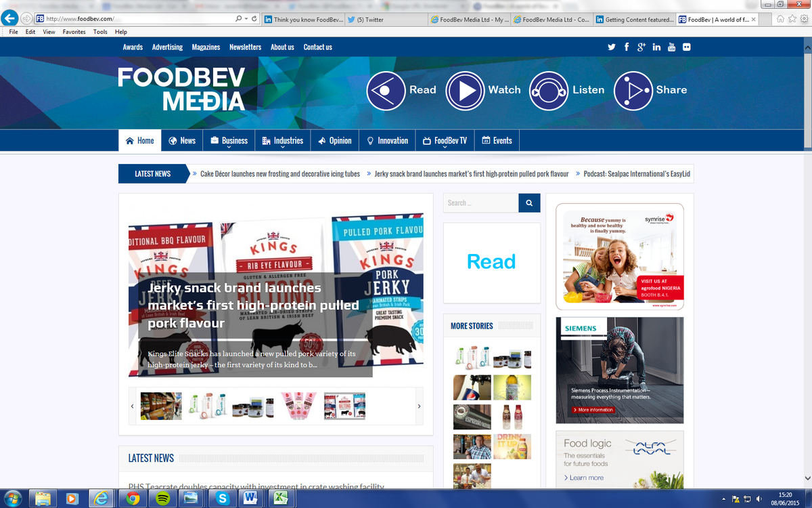Open Windows Start button
812x508 pixels.
tap(13, 498)
